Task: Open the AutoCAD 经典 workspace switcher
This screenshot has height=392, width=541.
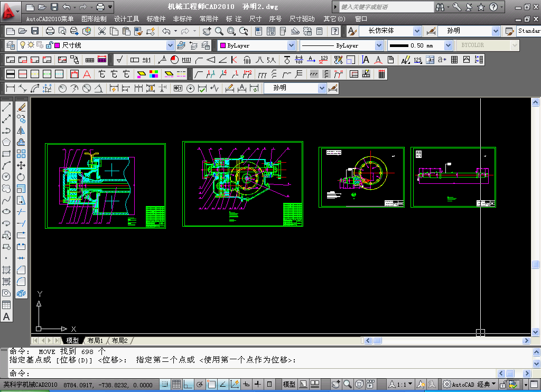Action: 470,385
